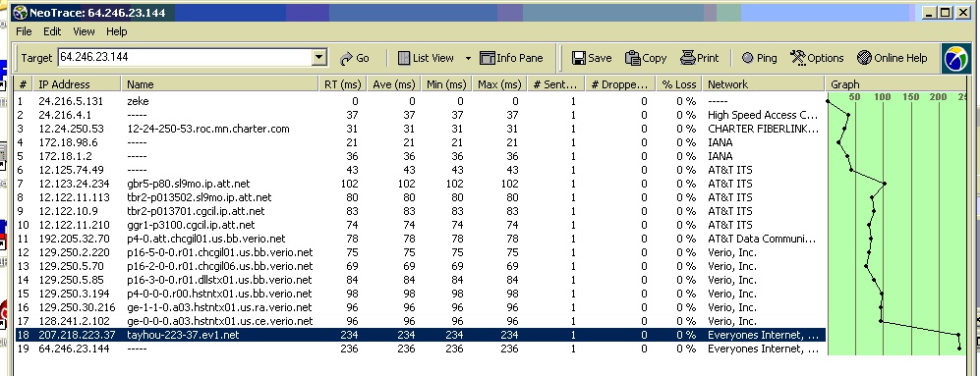Select ggr1-p3100.cgcil.ip.att.net hostname
Image resolution: width=980 pixels, height=376 pixels.
coord(191,225)
